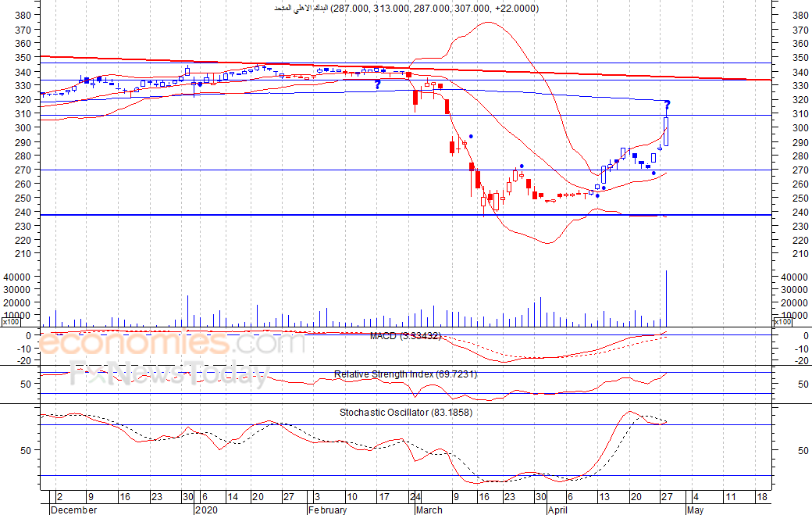This screenshot has height=515, width=812.
Task: Click the chart title with OHLC values
Action: tap(407, 9)
